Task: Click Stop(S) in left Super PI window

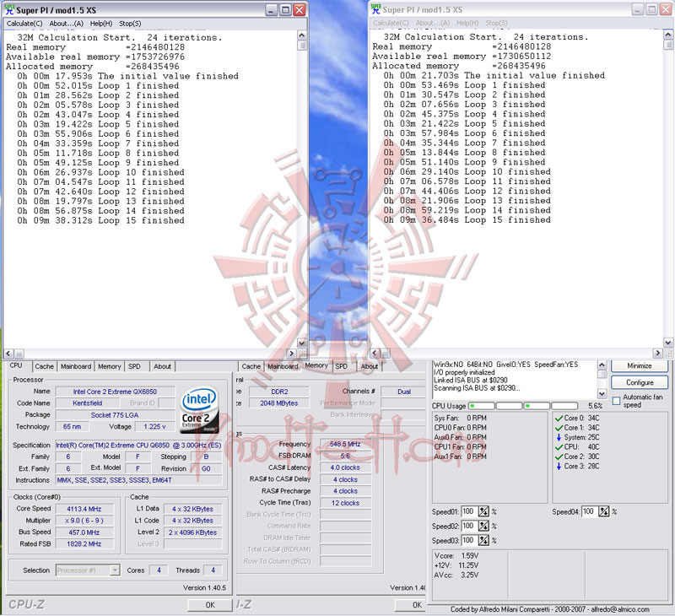Action: [130, 24]
